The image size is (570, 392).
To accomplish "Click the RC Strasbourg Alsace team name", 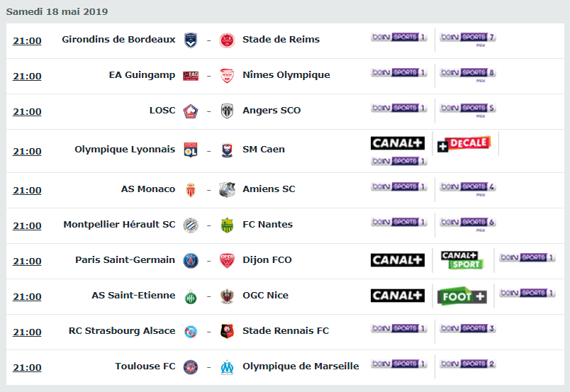I will coord(122,330).
